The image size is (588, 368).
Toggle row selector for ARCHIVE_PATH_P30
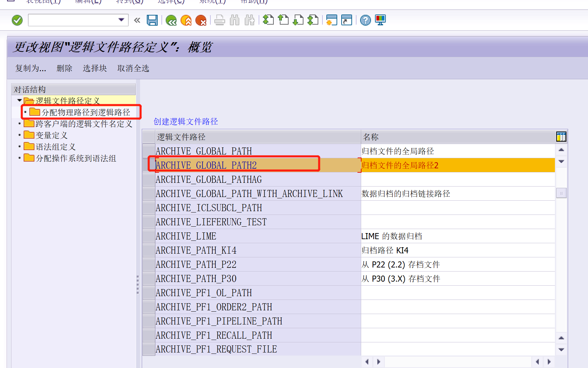pyautogui.click(x=149, y=278)
